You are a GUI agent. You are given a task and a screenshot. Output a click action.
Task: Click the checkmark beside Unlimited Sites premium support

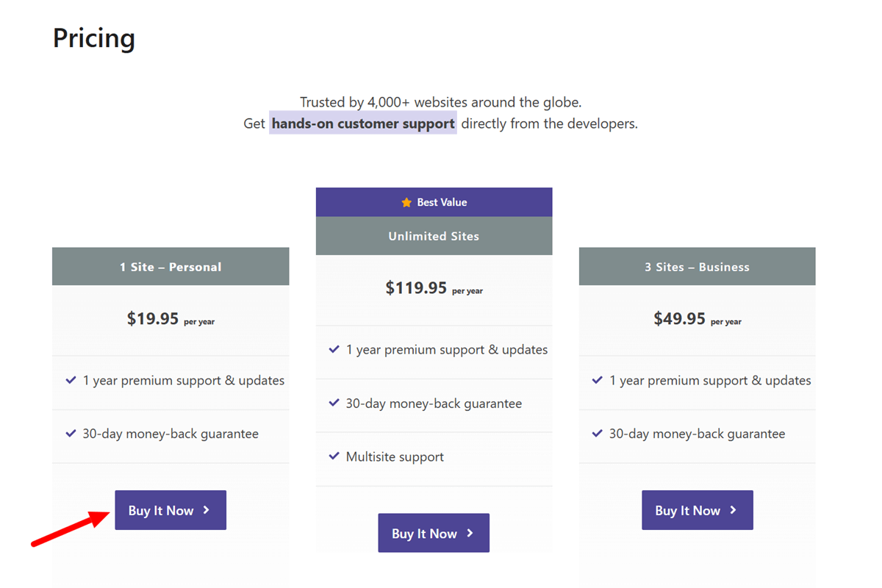(x=334, y=349)
